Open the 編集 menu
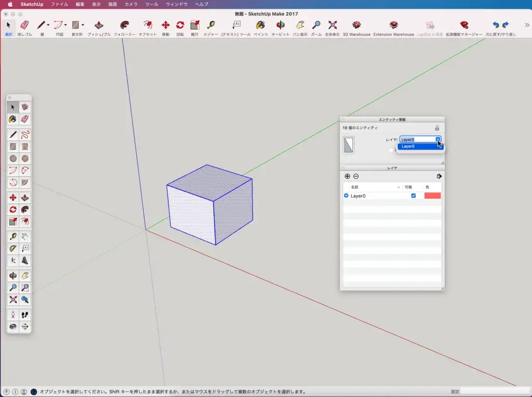This screenshot has height=397, width=532. click(80, 4)
